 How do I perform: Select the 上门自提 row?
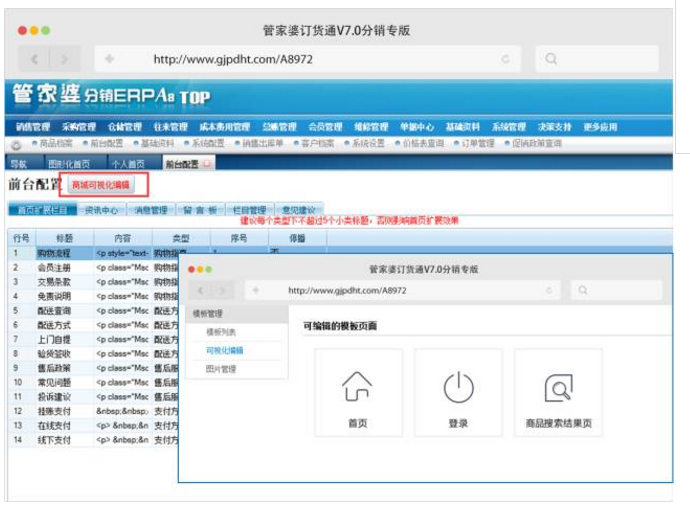click(x=93, y=339)
